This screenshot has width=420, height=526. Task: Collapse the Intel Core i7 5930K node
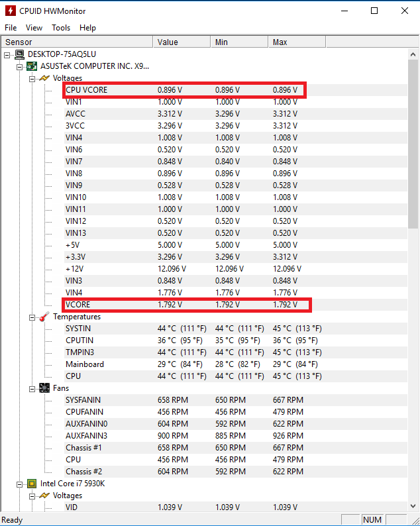(19, 484)
